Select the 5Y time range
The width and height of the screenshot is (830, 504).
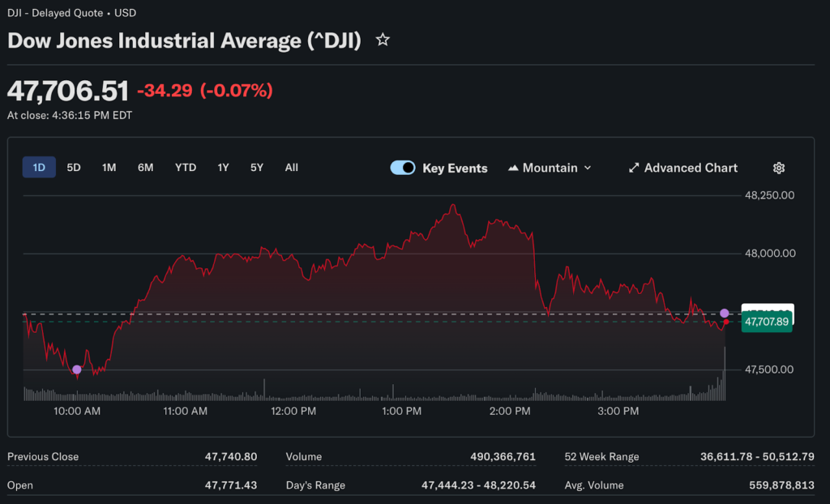[257, 168]
